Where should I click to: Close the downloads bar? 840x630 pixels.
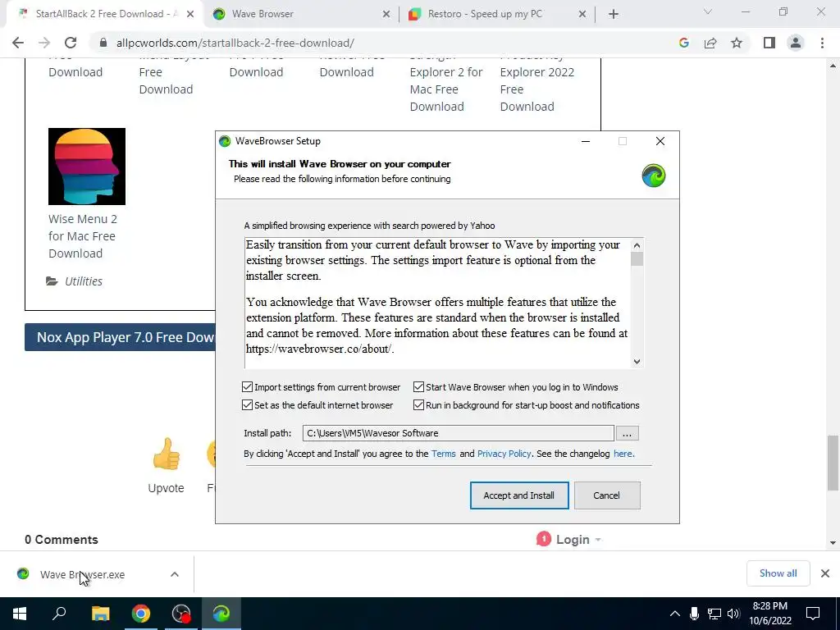(x=825, y=573)
